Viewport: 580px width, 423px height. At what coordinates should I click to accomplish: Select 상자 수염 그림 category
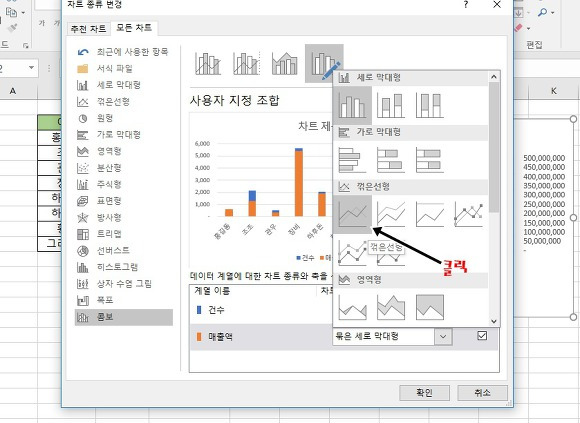click(x=124, y=284)
